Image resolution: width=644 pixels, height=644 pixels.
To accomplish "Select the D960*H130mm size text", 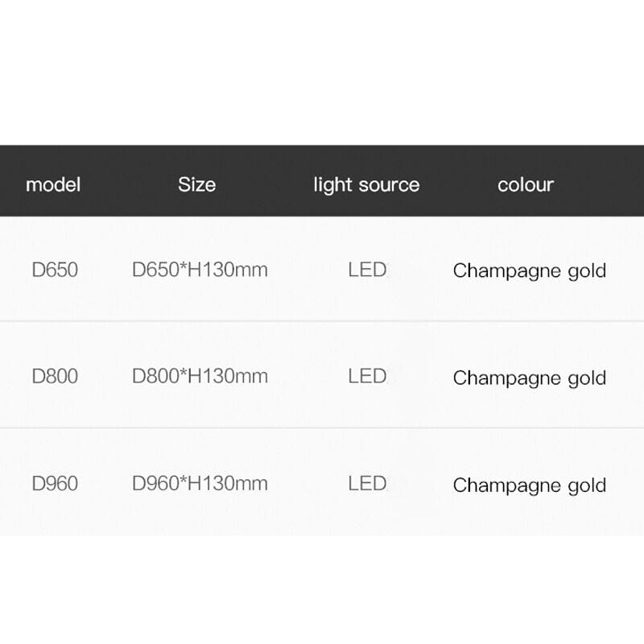I will point(200,484).
